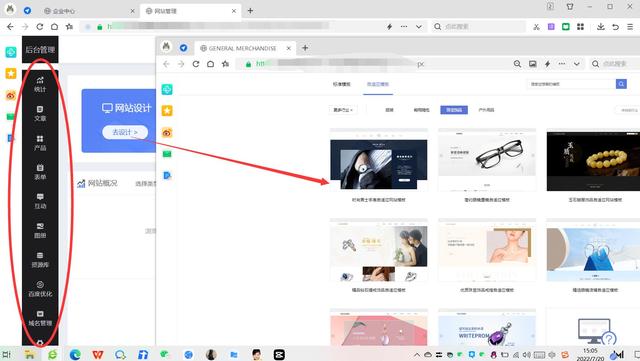Click the template search input field
The width and height of the screenshot is (640, 361).
571,84
